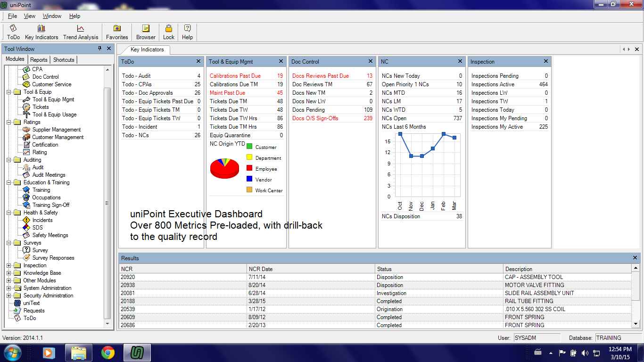This screenshot has width=644, height=362.
Task: Open the Tickets module
Action: [41, 107]
